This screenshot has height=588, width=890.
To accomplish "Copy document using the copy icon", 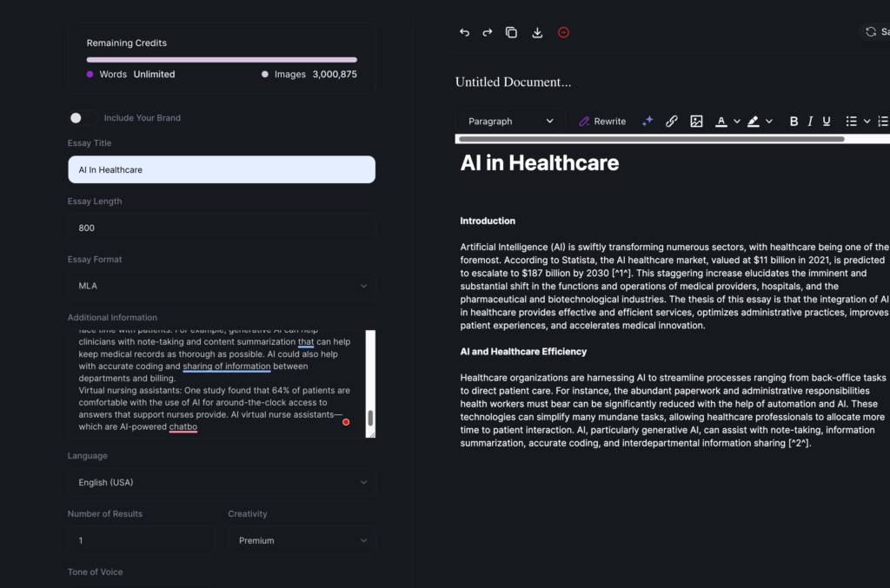I will 511,32.
